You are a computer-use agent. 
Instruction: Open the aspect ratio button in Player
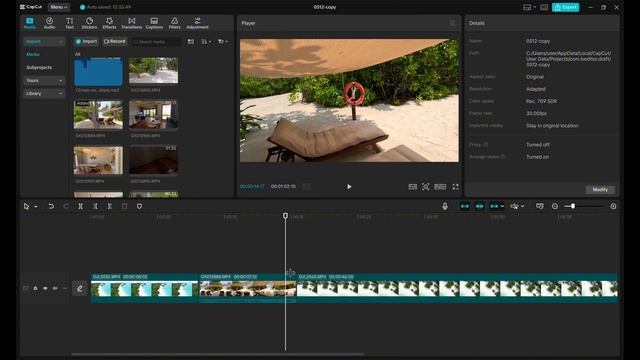(440, 187)
